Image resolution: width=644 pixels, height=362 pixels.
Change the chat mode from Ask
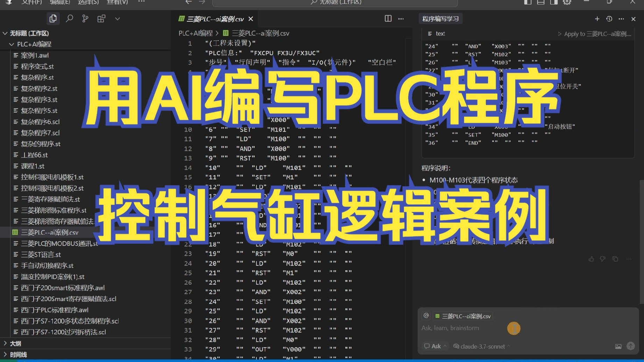(435, 346)
